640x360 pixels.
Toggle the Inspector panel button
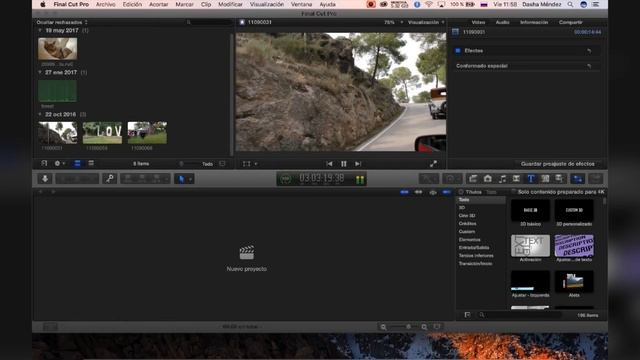[578, 178]
